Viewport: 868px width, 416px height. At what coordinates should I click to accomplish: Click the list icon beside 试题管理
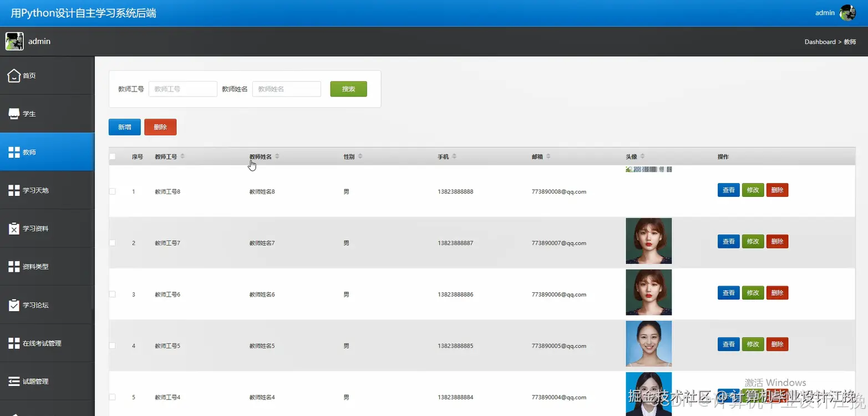coord(14,382)
